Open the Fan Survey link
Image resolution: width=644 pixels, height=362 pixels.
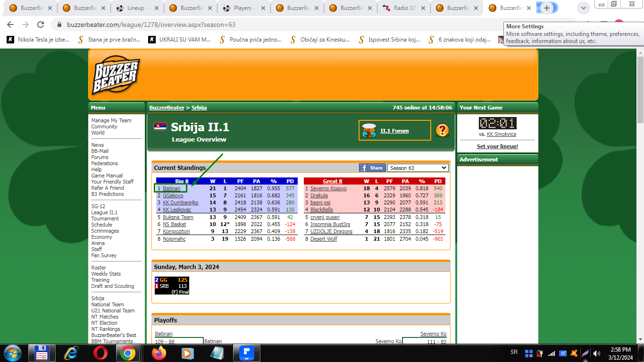click(104, 255)
